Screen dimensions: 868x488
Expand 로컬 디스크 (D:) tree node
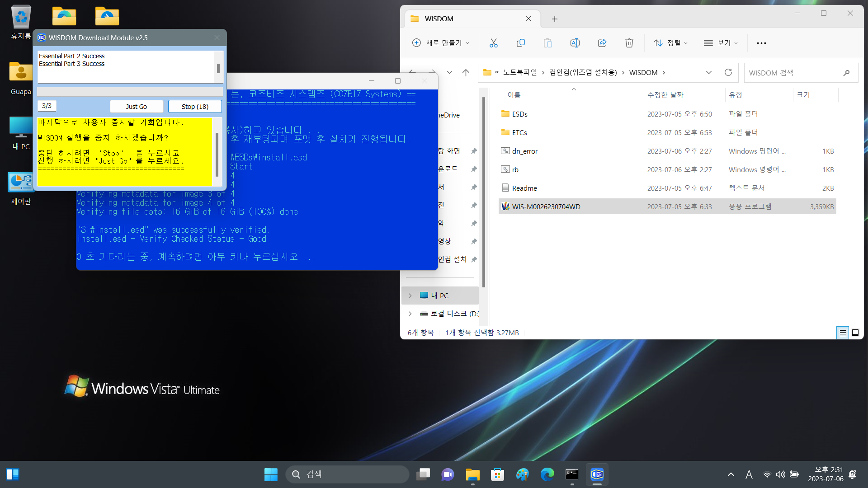click(x=410, y=314)
